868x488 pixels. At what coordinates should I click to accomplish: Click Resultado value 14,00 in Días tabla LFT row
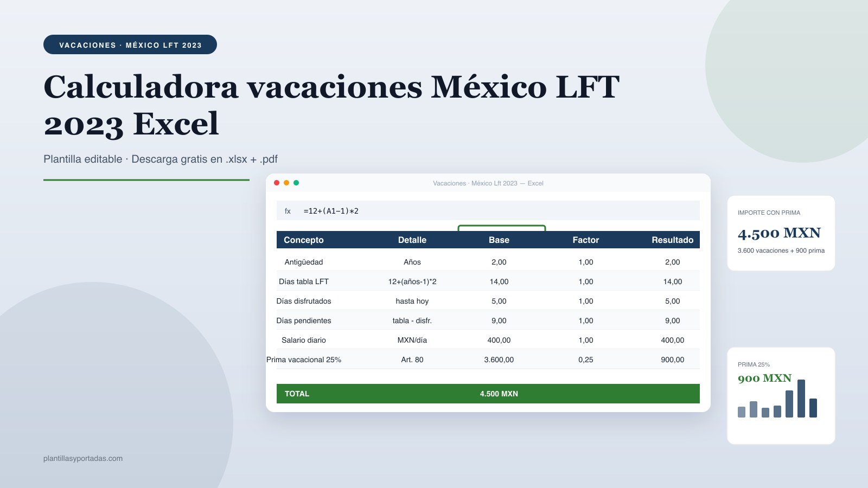pos(673,281)
